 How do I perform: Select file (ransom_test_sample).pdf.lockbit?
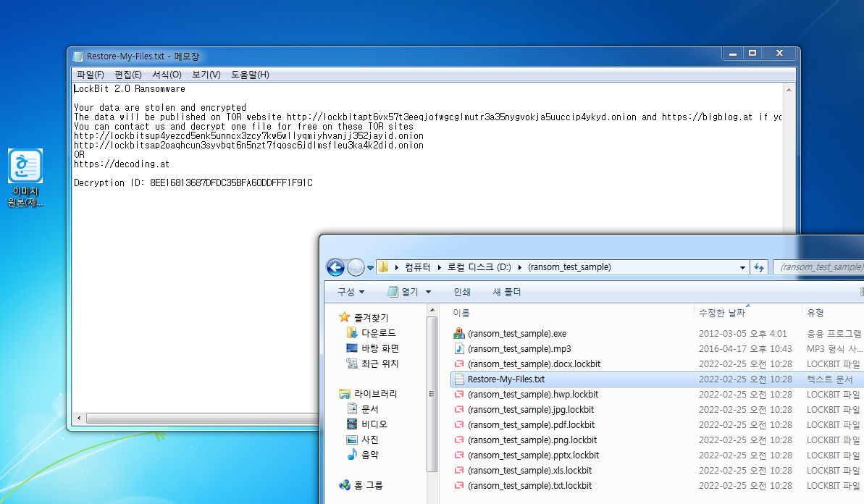tap(531, 424)
